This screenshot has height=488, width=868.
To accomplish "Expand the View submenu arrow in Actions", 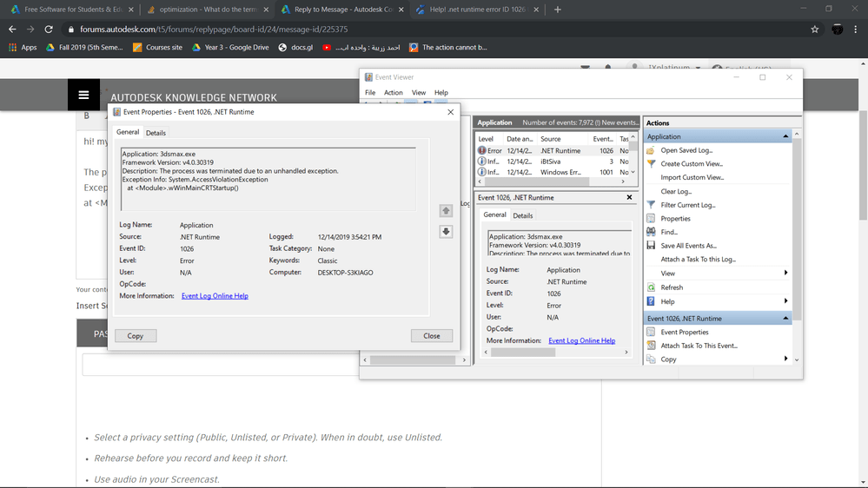I will tap(786, 274).
